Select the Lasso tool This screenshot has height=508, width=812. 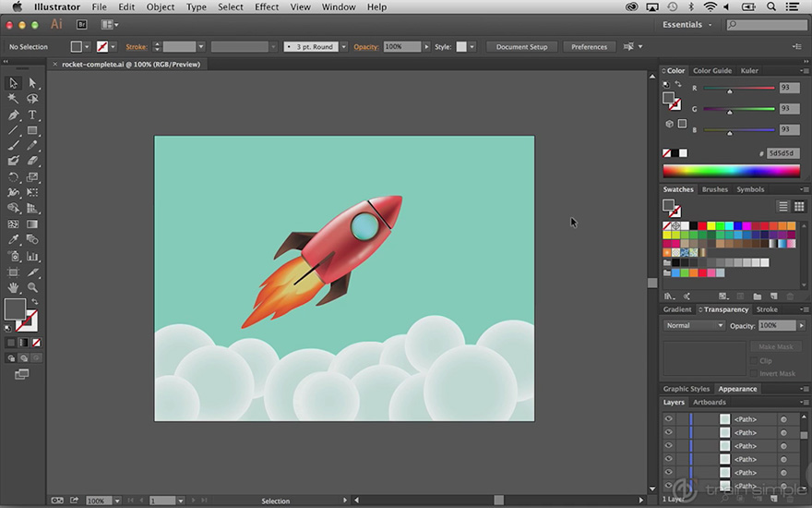(32, 99)
